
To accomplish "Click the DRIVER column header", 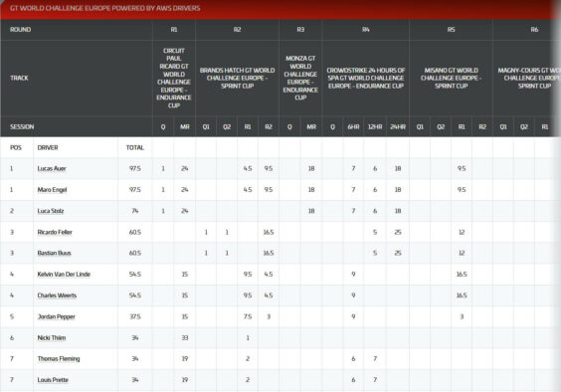I will pyautogui.click(x=48, y=147).
